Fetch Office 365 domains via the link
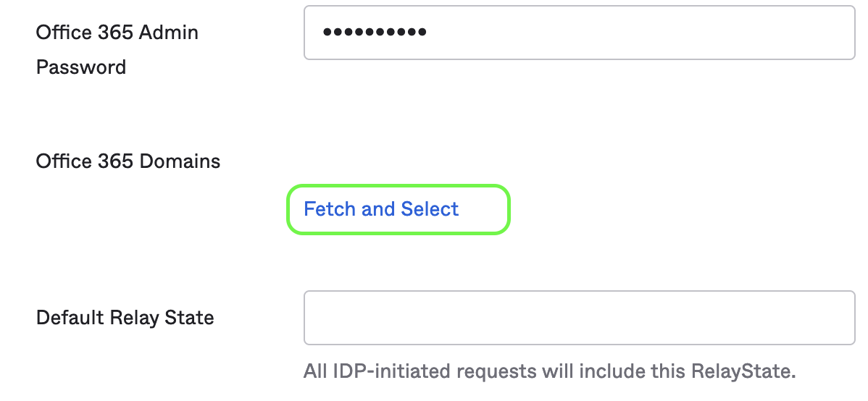The height and width of the screenshot is (401, 868). click(x=381, y=209)
